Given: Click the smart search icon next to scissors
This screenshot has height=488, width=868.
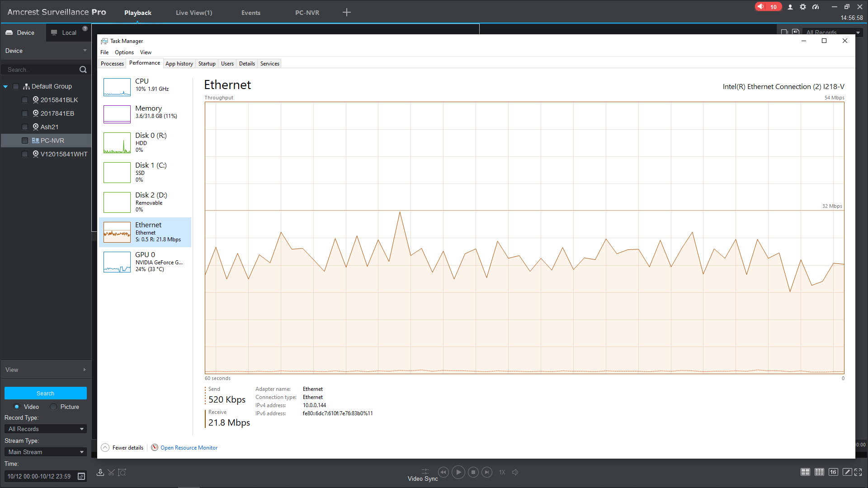Looking at the screenshot, I should click(122, 472).
